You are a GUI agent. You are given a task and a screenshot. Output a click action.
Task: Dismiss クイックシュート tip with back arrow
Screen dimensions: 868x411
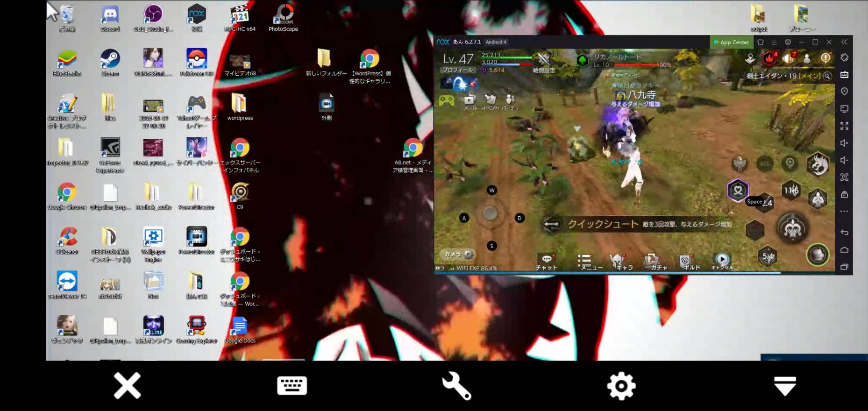click(x=551, y=225)
